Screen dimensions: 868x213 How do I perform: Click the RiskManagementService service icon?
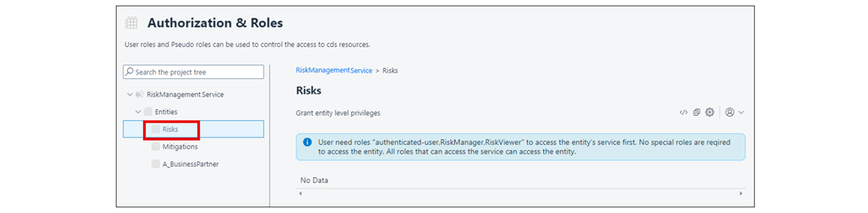(139, 94)
